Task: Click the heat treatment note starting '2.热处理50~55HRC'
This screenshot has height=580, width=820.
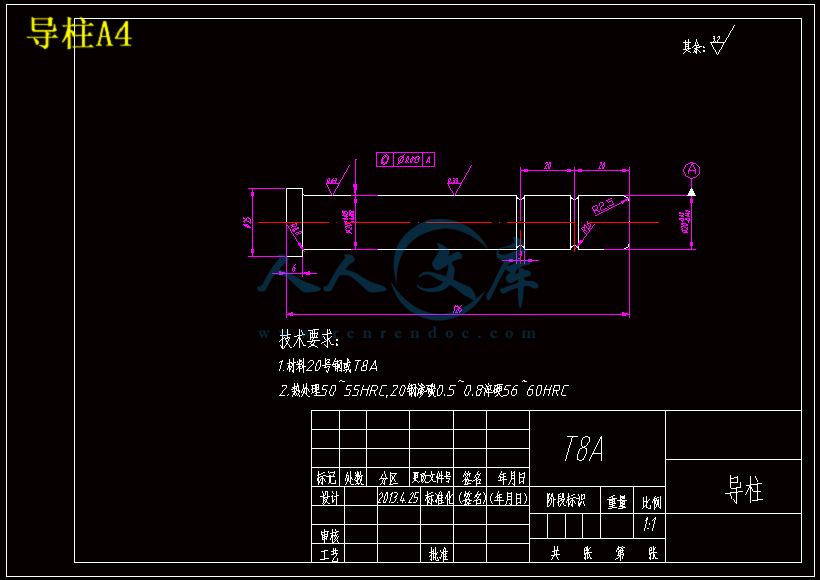Action: 424,391
